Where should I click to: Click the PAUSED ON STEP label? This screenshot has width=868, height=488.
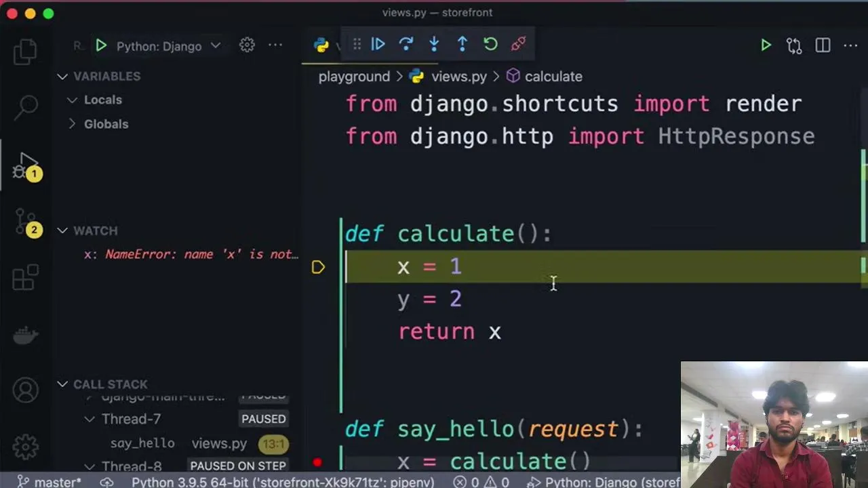238,466
